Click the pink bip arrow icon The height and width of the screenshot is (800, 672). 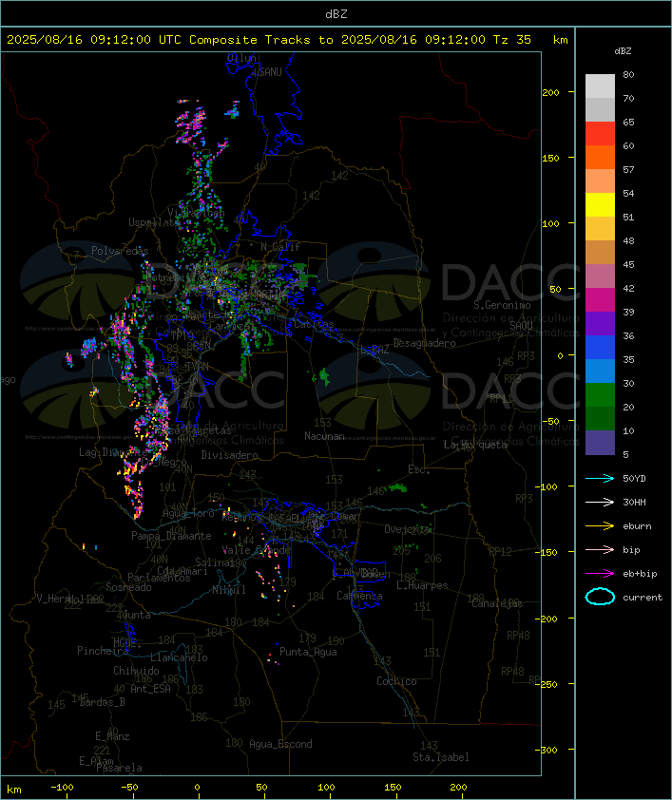coord(600,549)
